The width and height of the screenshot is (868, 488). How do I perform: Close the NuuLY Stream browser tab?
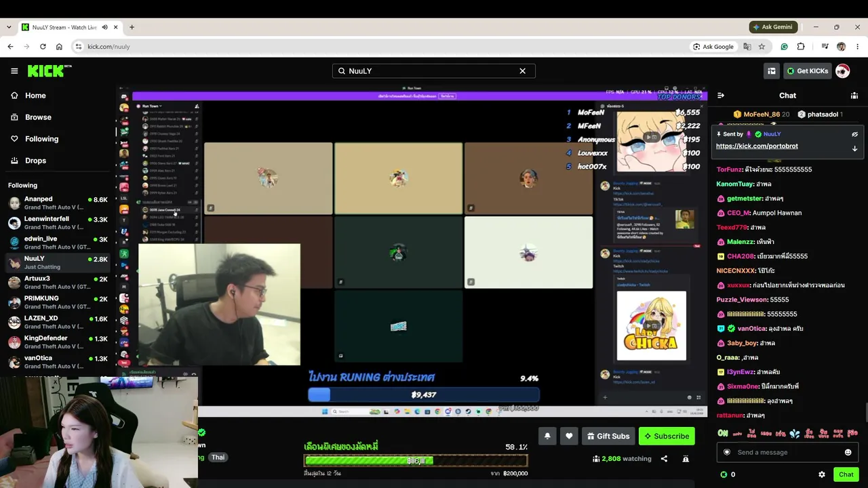point(116,27)
